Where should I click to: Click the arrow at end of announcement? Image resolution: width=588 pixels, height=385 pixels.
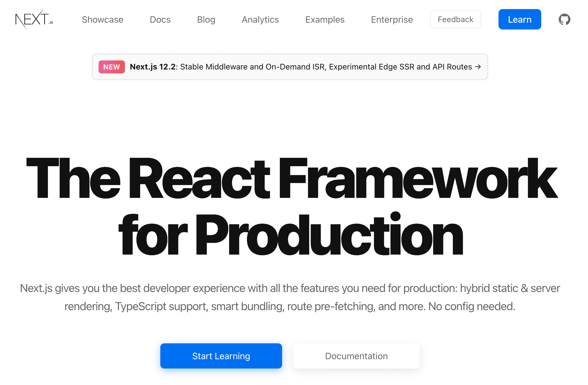(478, 67)
